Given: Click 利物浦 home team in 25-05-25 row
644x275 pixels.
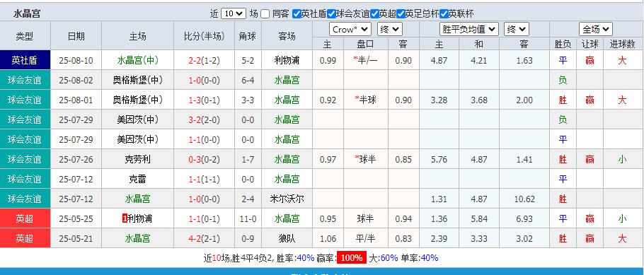Looking at the screenshot, I should [140, 218].
